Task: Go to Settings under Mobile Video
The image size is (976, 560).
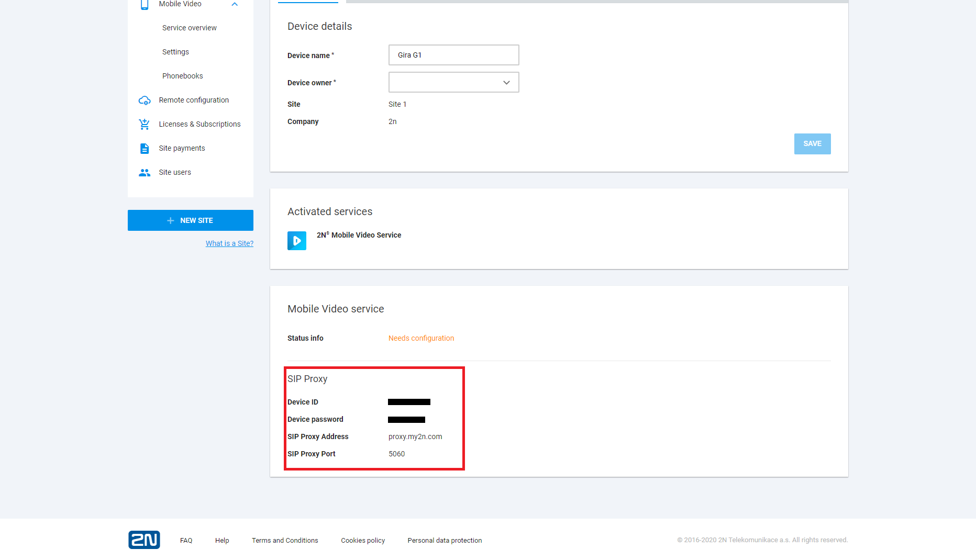Action: [x=175, y=52]
